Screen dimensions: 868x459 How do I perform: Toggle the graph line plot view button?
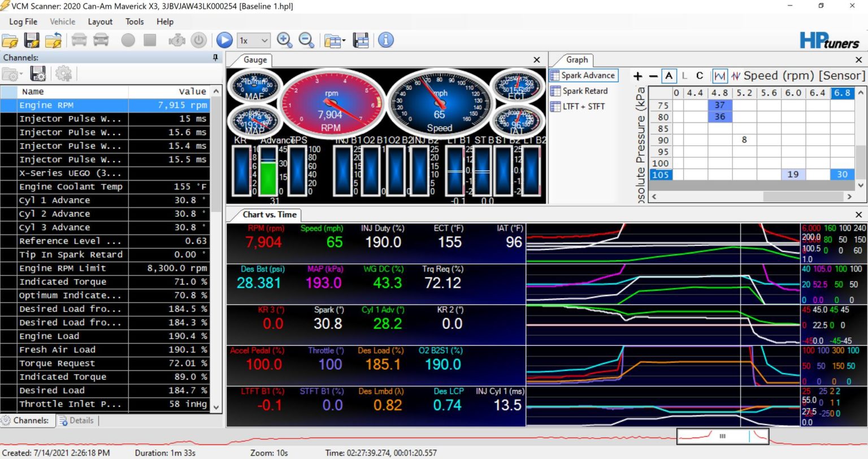[719, 76]
